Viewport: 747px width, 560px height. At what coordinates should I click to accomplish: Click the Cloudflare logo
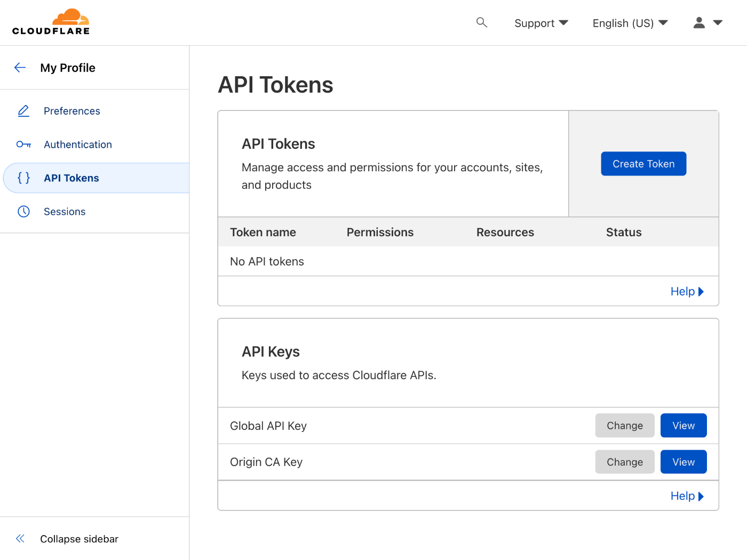click(x=51, y=22)
